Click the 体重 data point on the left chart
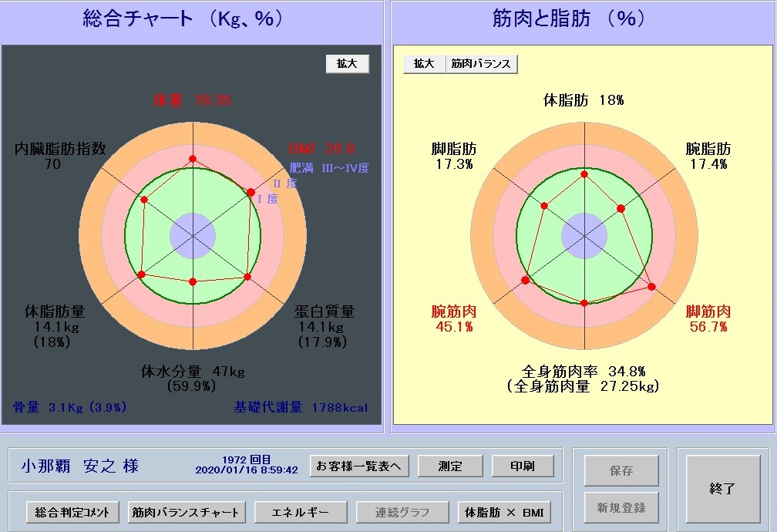This screenshot has width=777, height=532. [193, 159]
